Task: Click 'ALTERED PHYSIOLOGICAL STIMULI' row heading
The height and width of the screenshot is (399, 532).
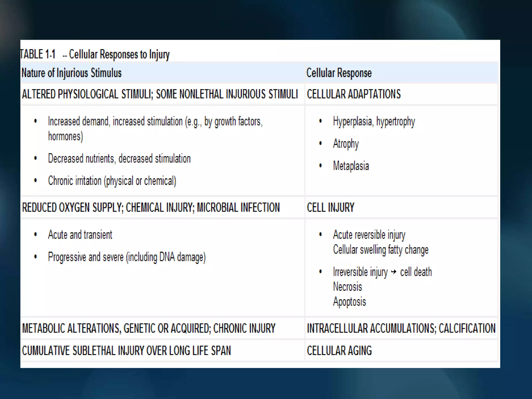Action: point(87,94)
